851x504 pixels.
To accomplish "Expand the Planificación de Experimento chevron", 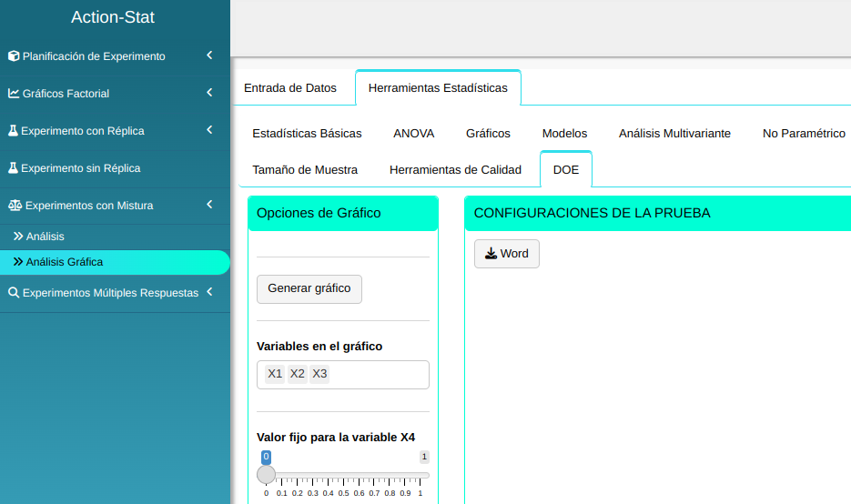I will coord(209,55).
